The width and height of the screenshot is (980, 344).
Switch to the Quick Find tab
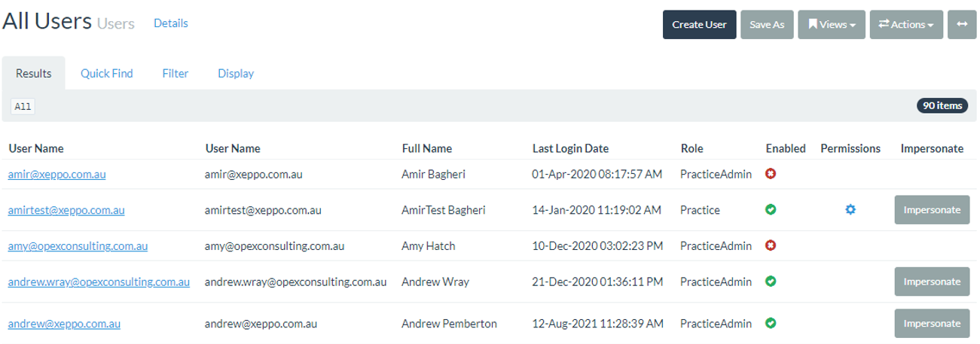pyautogui.click(x=107, y=74)
